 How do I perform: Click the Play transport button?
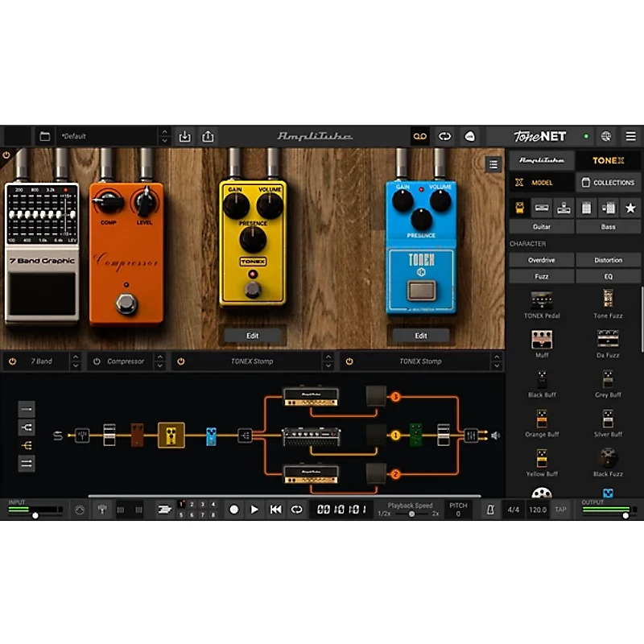click(x=254, y=510)
